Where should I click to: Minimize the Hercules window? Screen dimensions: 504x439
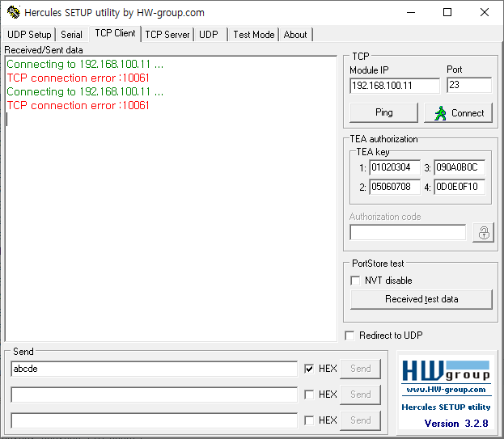[411, 12]
